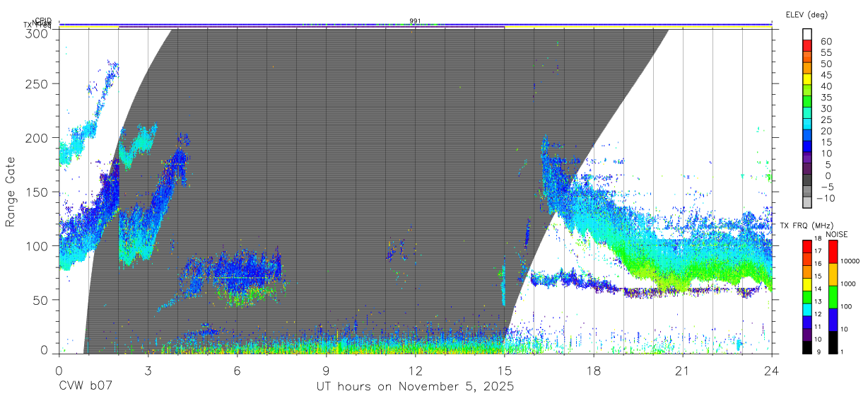Click the '150' range gate tick label

point(37,192)
